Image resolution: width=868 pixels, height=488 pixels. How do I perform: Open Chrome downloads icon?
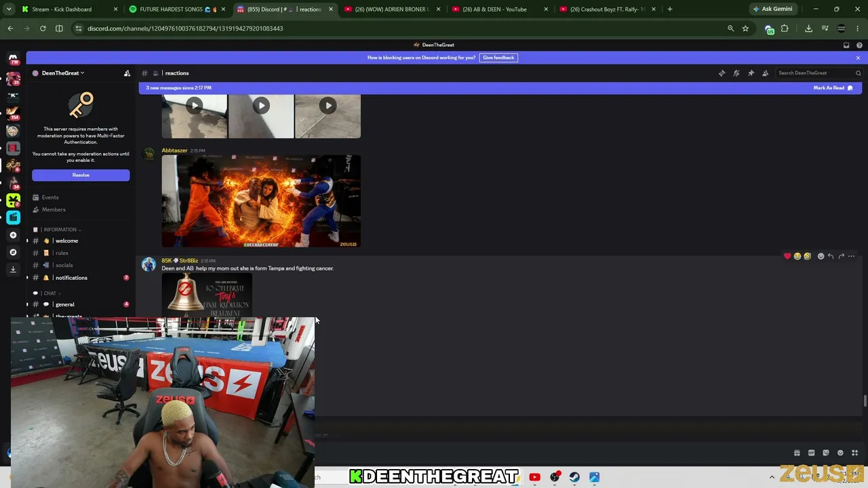[808, 28]
